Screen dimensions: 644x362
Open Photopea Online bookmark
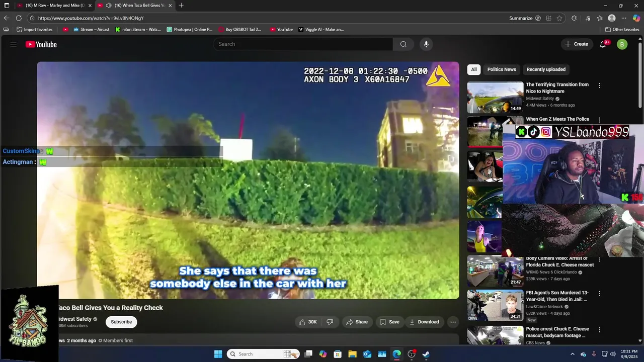190,30
